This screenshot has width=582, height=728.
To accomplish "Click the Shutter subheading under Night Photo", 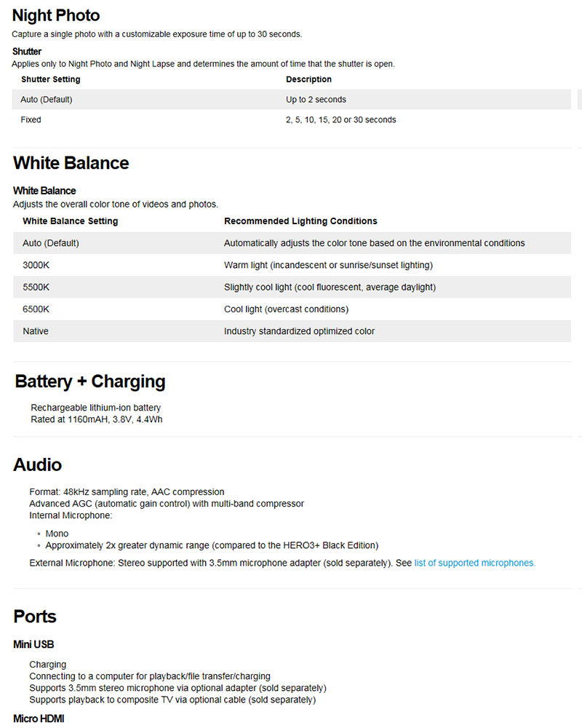I will point(27,52).
